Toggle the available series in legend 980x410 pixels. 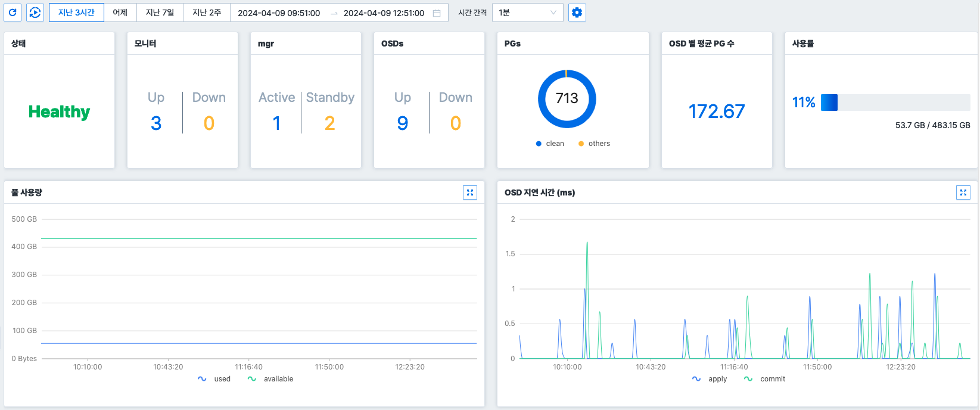point(272,379)
